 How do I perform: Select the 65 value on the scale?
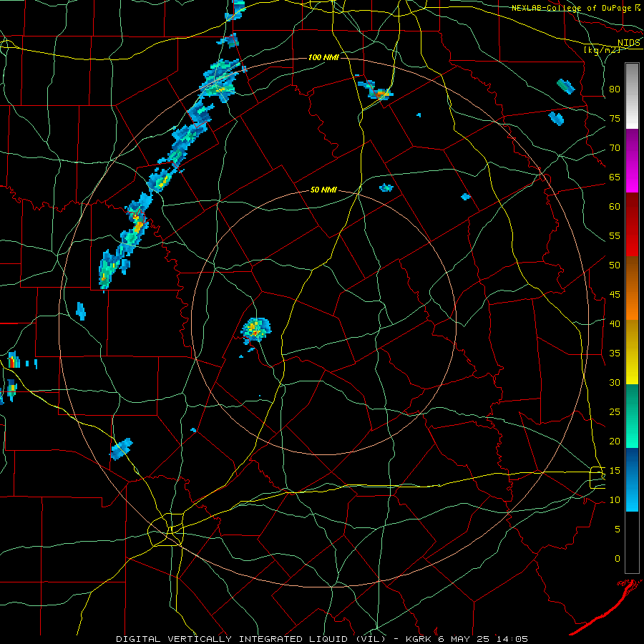tap(615, 177)
